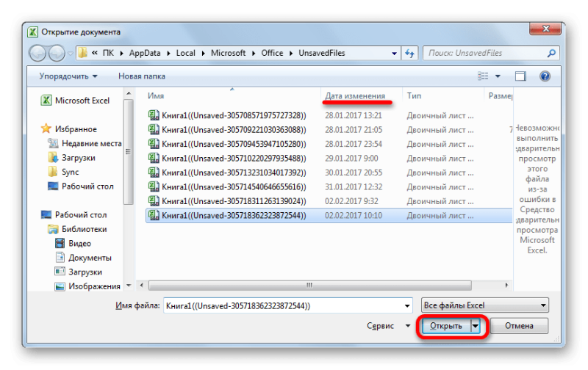Click the Открыть button
The image size is (588, 370).
[446, 326]
